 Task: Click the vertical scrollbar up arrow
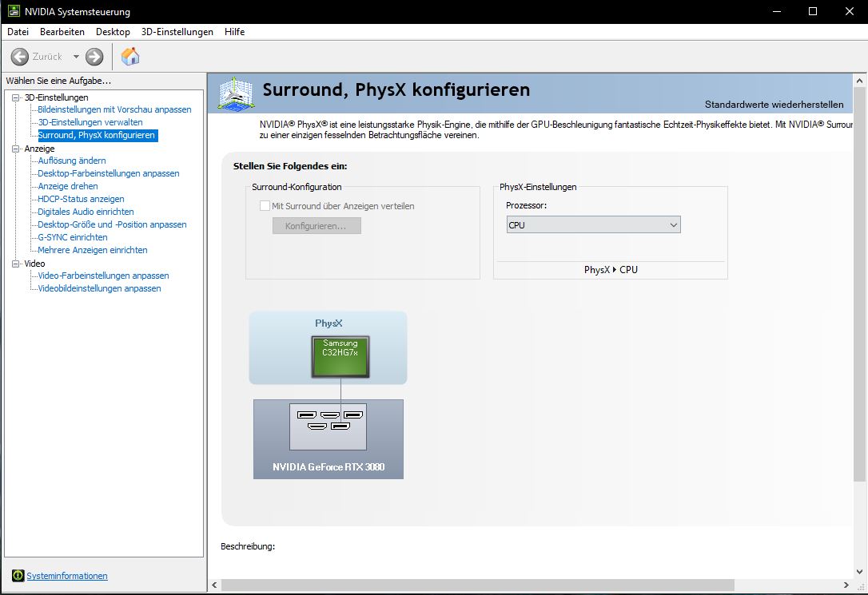pos(860,81)
